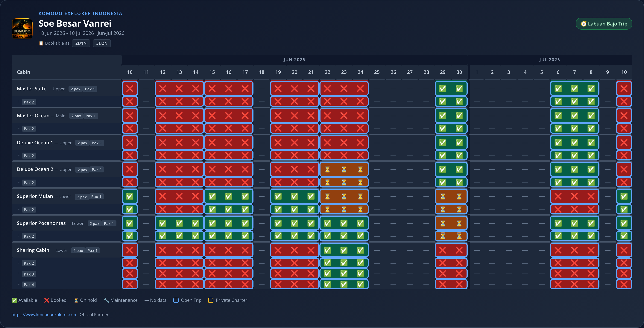Click the available checkmark for Superior Mulan Pax 1 on Jul 10
The image size is (644, 328).
tap(624, 196)
